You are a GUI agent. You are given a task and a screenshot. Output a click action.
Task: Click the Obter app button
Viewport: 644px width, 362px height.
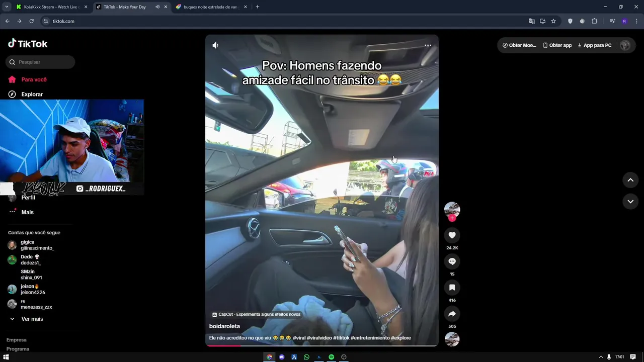(x=557, y=45)
